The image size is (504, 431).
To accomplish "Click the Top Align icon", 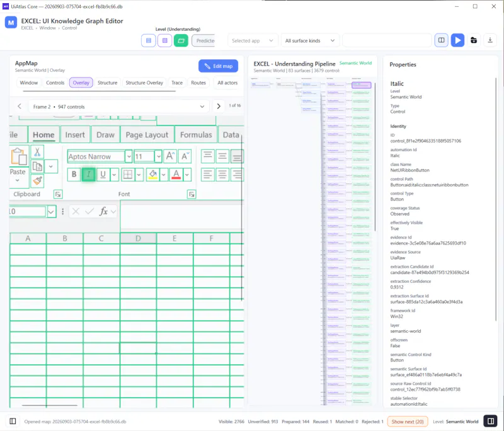I will tap(208, 156).
